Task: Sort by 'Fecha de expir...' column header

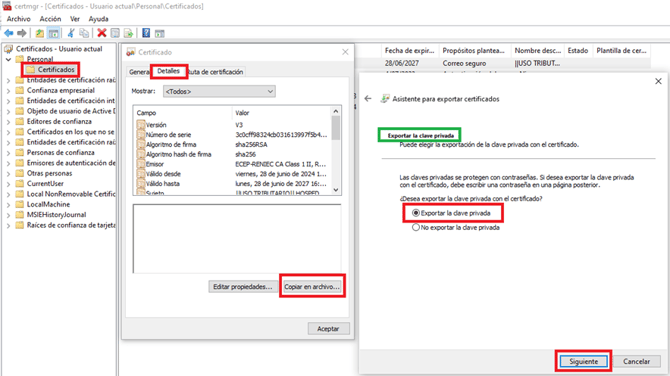Action: tap(410, 50)
